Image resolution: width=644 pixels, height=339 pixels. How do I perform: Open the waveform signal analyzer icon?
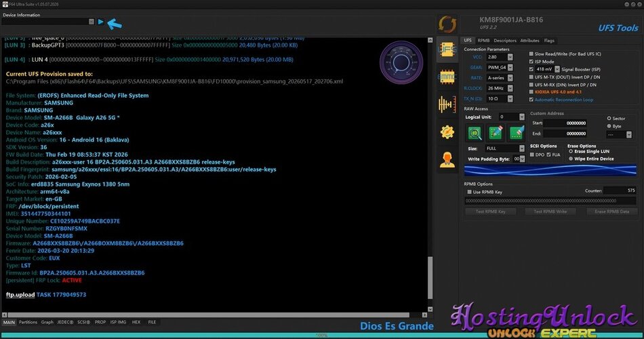point(447,104)
